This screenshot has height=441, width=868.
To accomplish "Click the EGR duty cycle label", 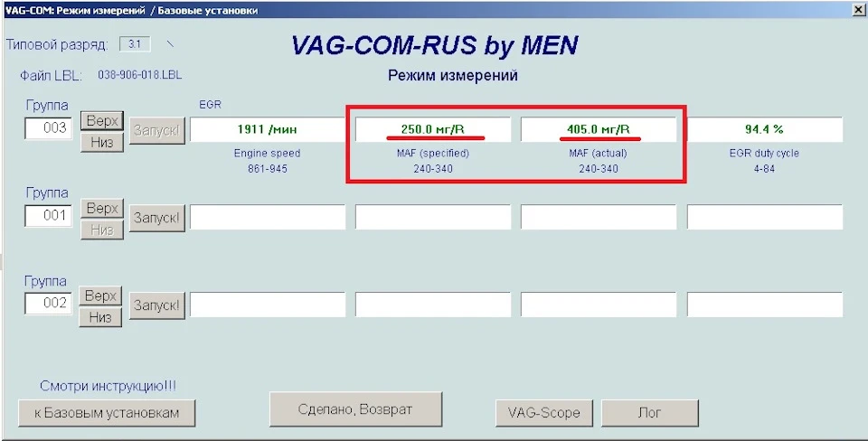I will point(765,154).
